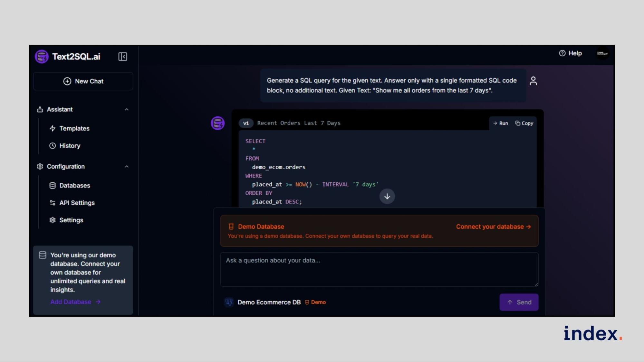Screen dimensions: 644x362
Task: Collapse the sidebar panel icon
Action: [x=122, y=57]
